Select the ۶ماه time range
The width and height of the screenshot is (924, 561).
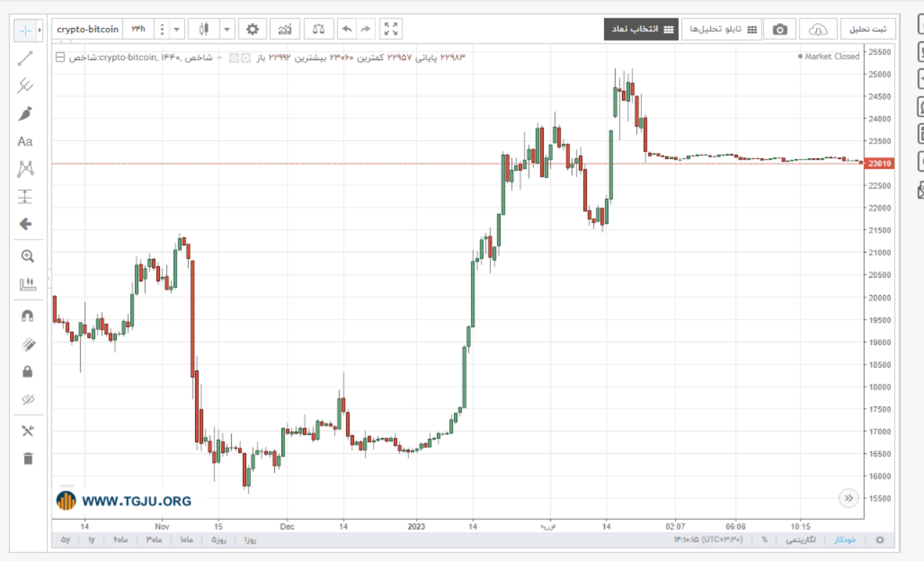click(x=120, y=540)
